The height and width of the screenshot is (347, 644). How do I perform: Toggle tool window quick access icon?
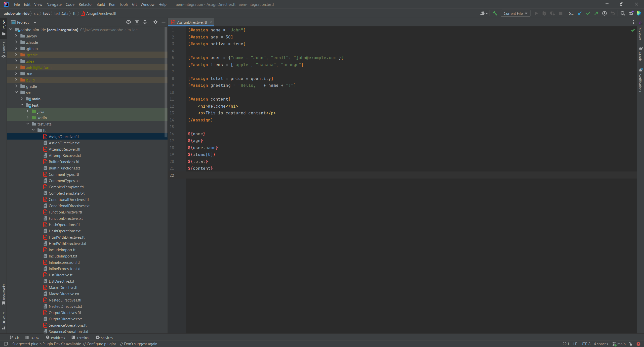point(6,344)
